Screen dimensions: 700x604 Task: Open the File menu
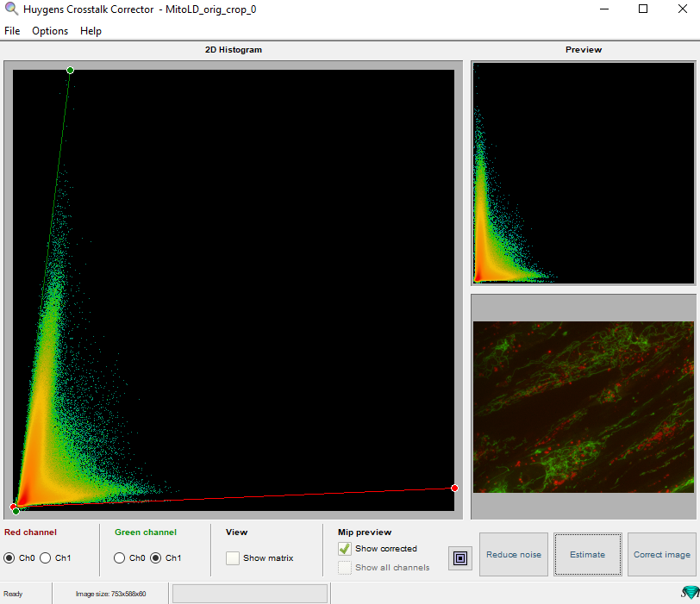[x=12, y=31]
